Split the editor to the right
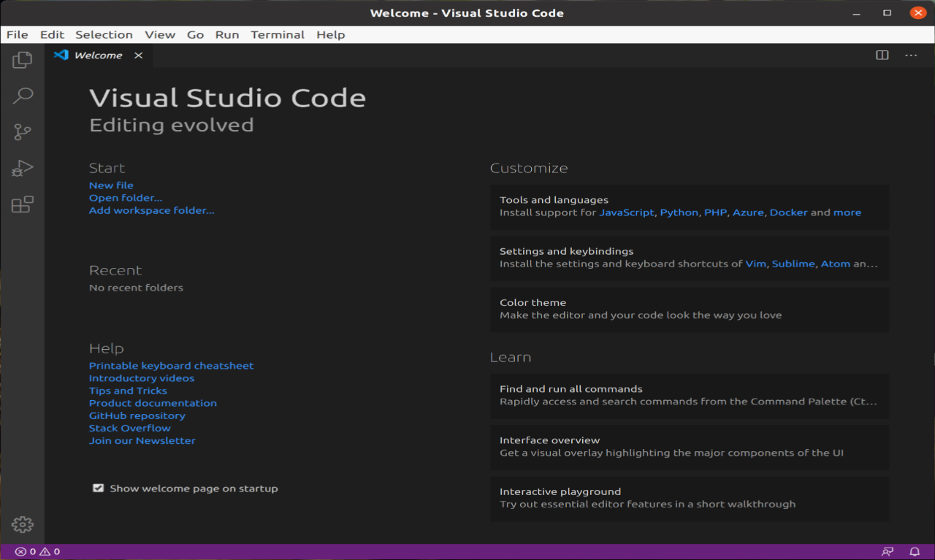The width and height of the screenshot is (935, 560). [882, 55]
